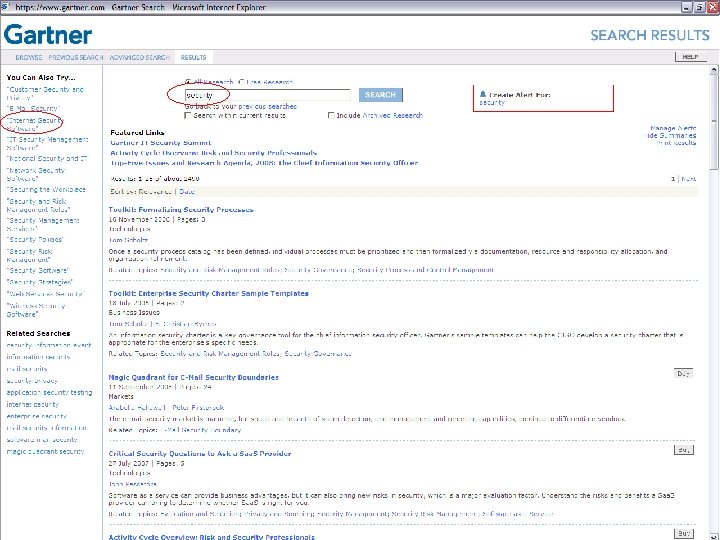
Task: Try the Security Strategies suggestion
Action: tap(39, 282)
